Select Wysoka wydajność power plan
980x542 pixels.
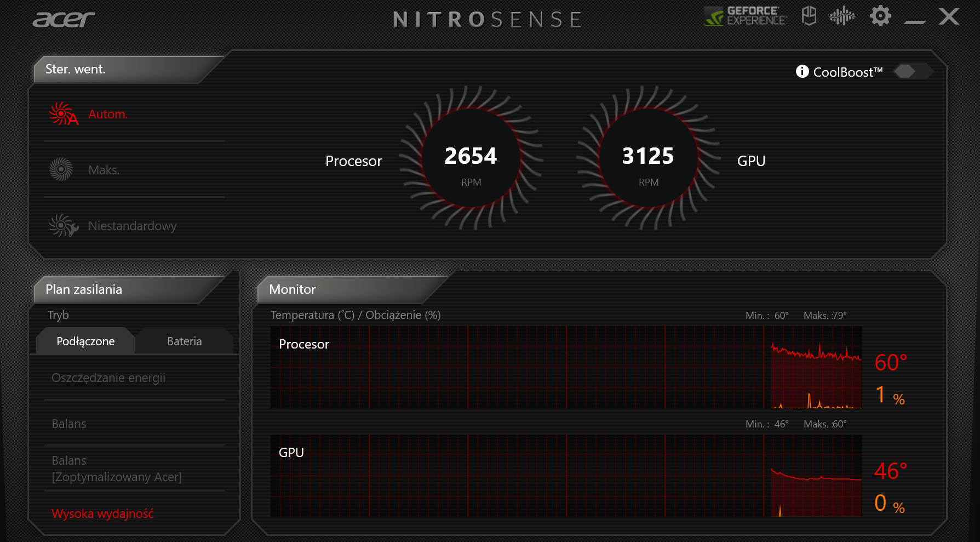(x=102, y=514)
